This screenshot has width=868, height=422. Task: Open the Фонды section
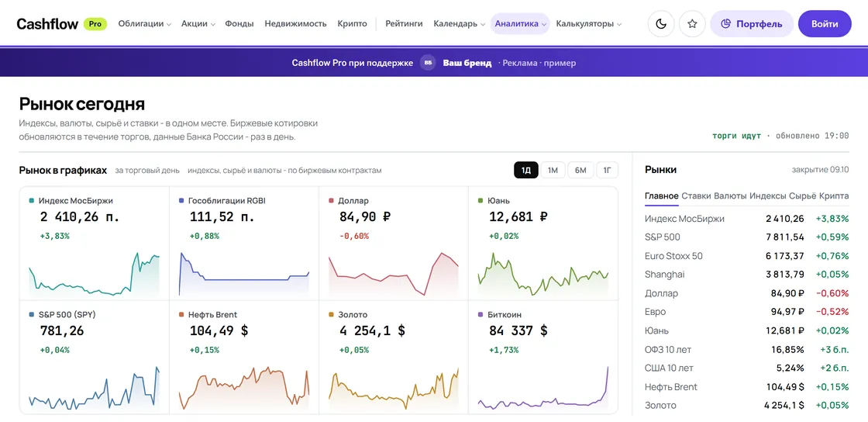(x=239, y=24)
